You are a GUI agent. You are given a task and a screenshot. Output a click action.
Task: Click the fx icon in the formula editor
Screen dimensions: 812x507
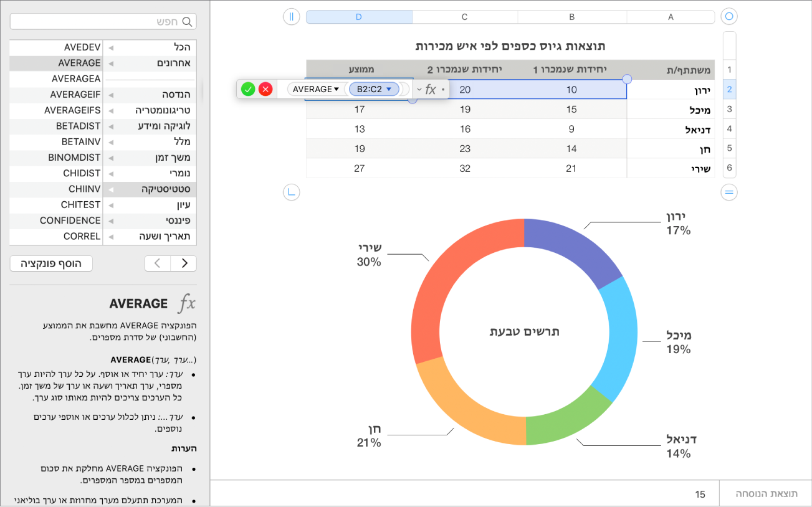point(431,89)
